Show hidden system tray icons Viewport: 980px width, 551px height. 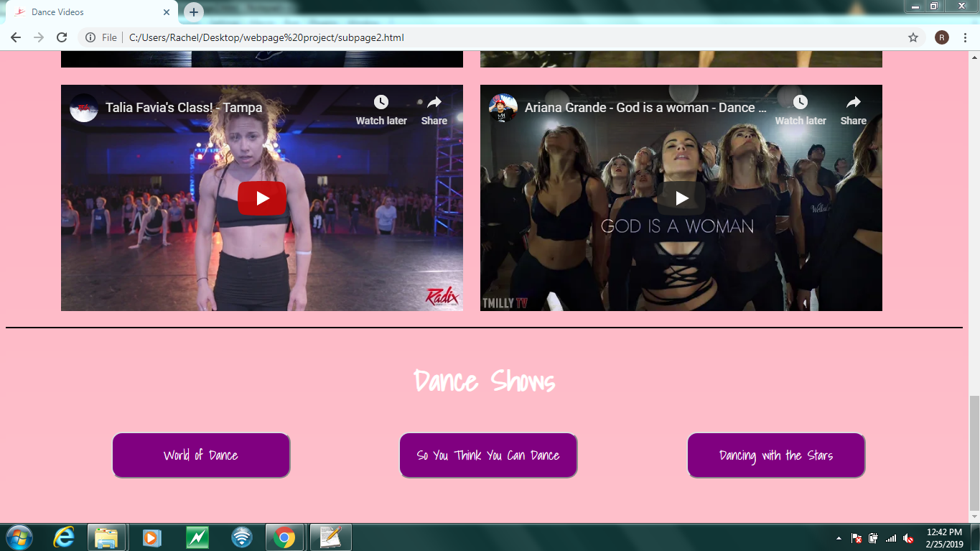pyautogui.click(x=839, y=538)
